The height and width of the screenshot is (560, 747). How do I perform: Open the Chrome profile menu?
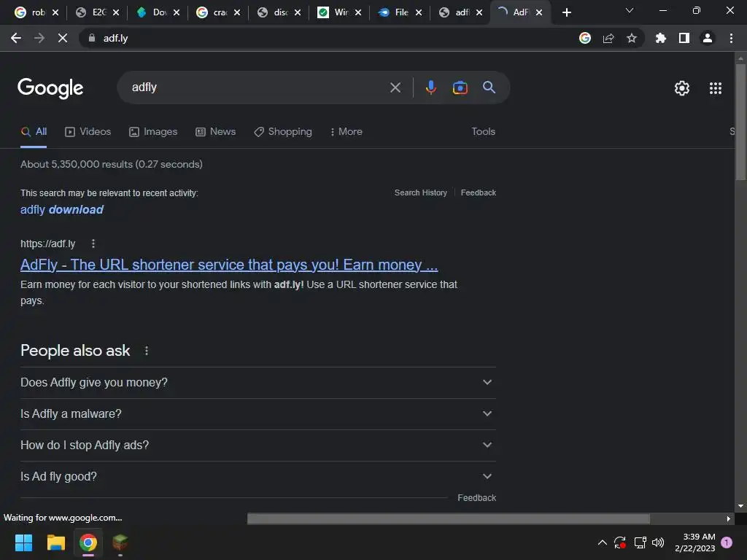(708, 38)
